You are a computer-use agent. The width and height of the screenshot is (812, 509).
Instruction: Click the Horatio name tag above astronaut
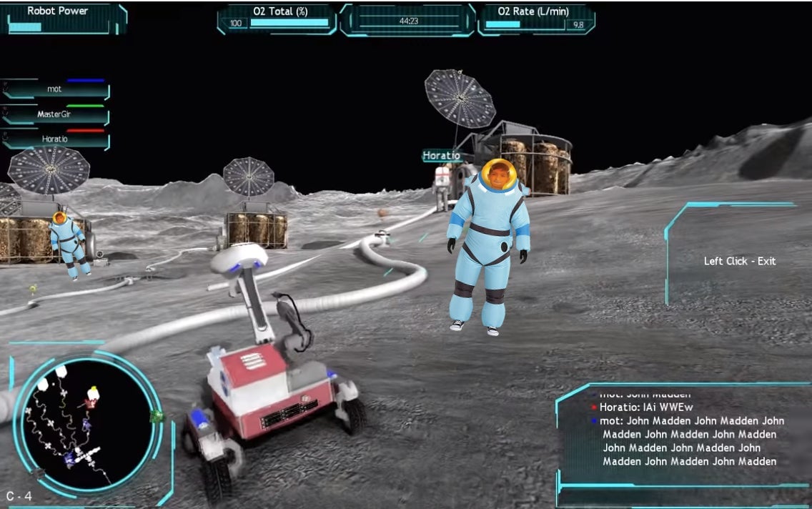click(x=441, y=155)
